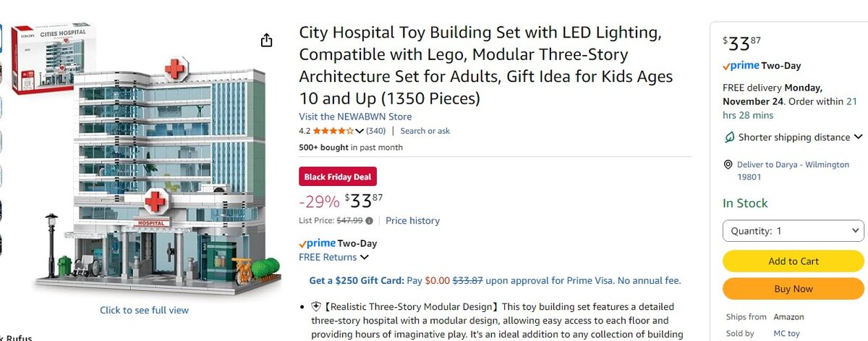Expand Shorter shipping distance details

pos(858,137)
